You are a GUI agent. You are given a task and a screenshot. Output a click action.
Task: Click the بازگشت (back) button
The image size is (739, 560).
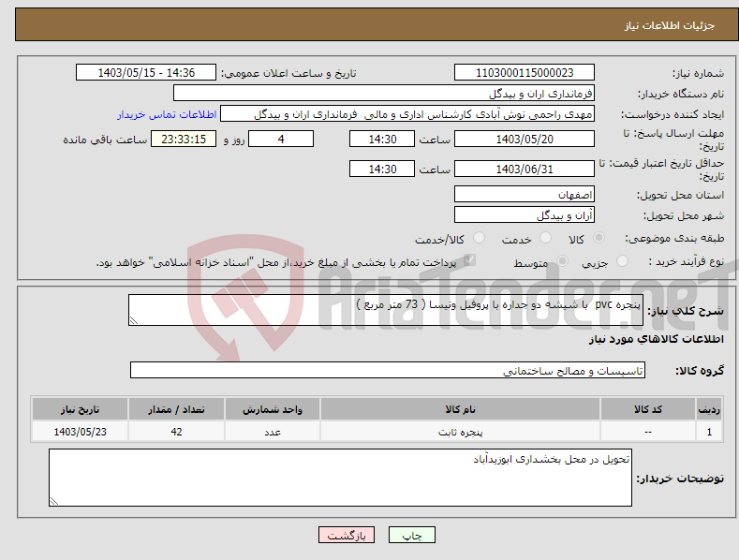tap(347, 535)
